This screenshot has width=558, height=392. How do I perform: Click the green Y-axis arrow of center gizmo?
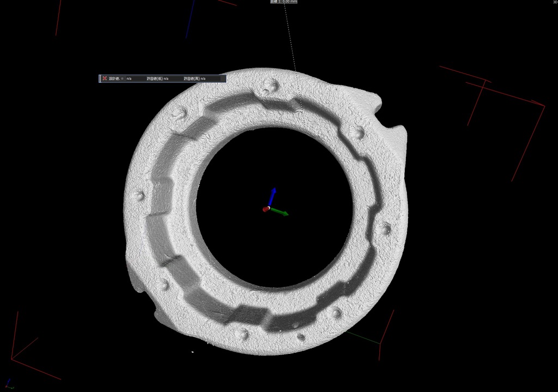[282, 212]
